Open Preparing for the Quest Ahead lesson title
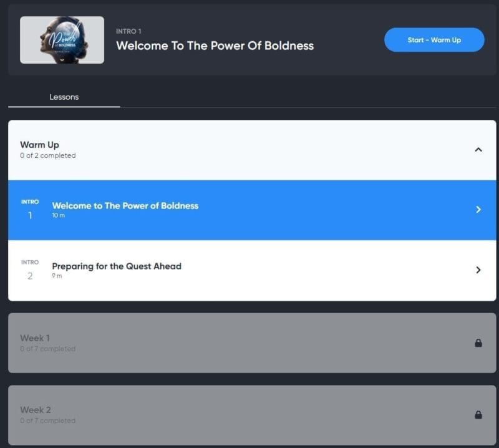This screenshot has width=499, height=448. pyautogui.click(x=117, y=266)
